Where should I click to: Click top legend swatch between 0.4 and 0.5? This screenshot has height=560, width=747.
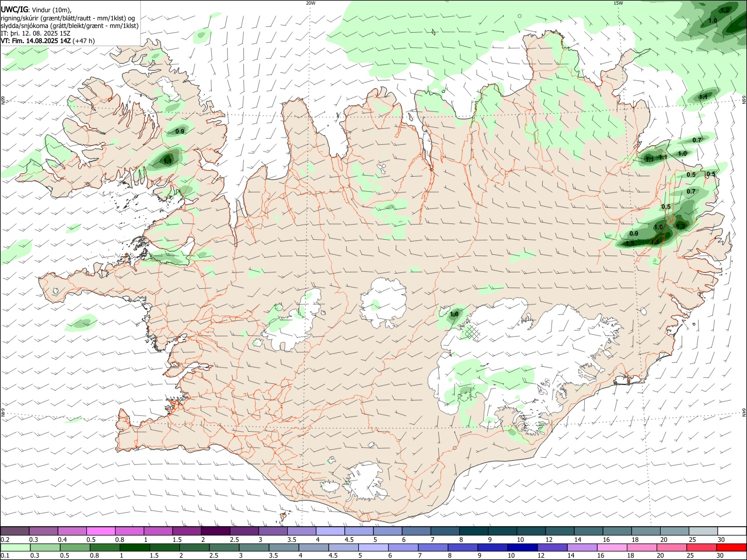click(72, 531)
